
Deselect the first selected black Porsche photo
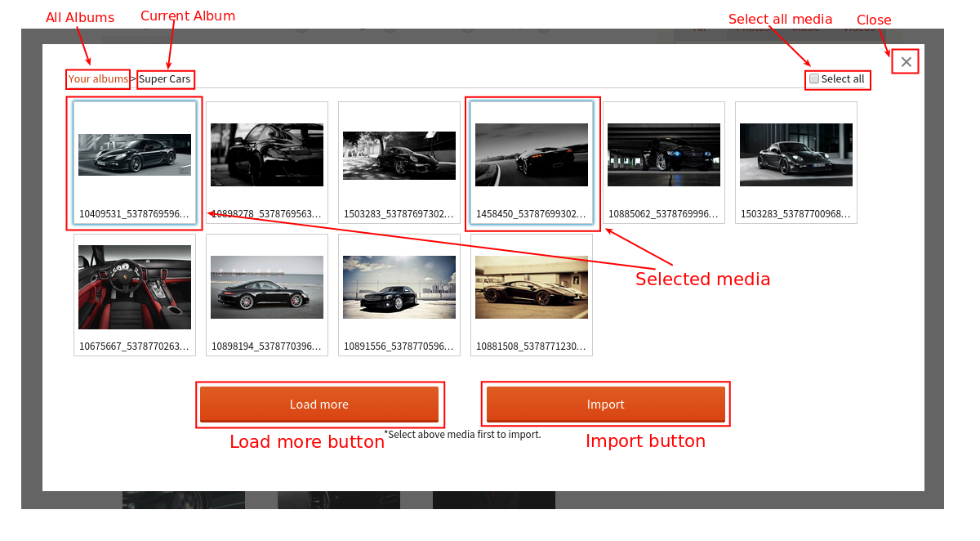pos(135,154)
